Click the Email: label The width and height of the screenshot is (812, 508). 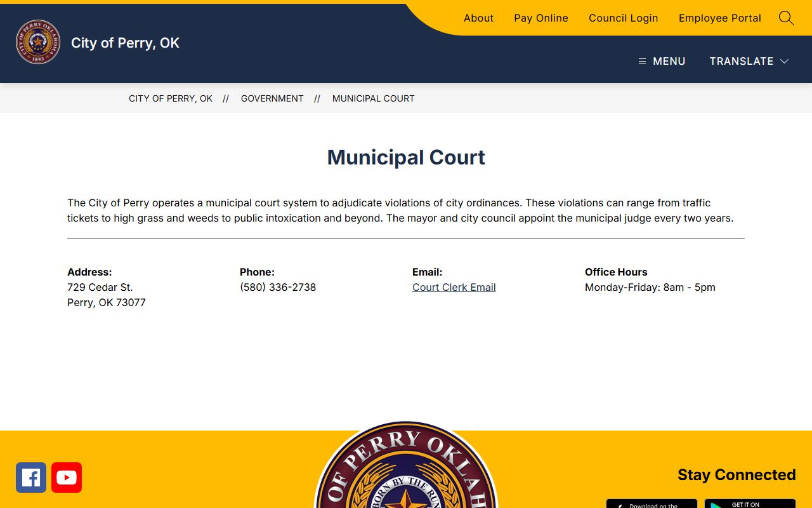428,272
